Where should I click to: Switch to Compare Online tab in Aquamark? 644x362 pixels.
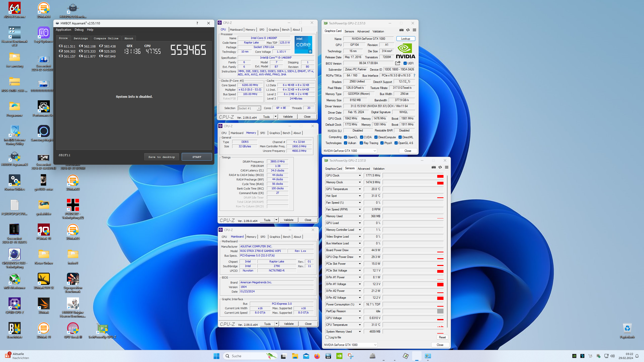(x=106, y=38)
